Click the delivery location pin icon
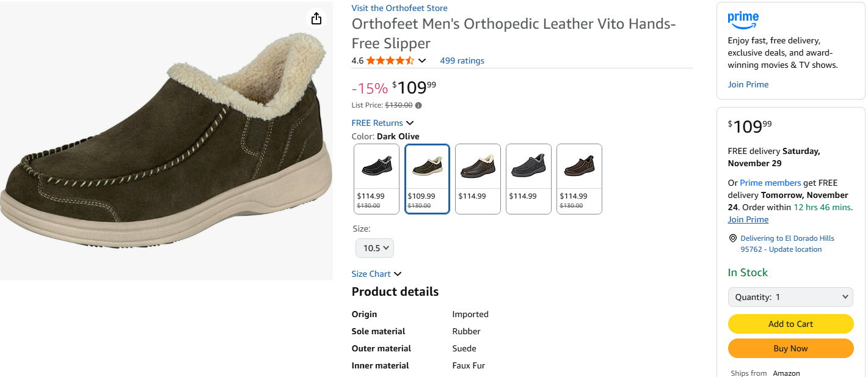868x377 pixels. pos(732,238)
